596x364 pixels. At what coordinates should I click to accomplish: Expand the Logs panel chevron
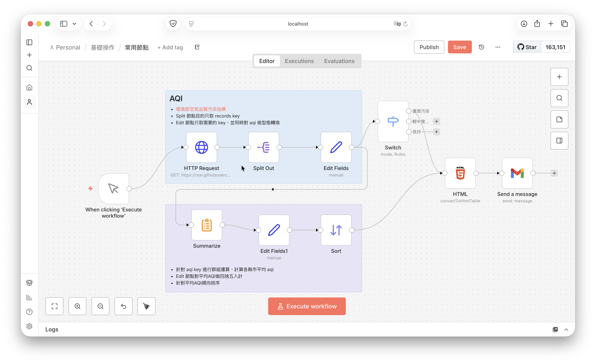[566, 329]
